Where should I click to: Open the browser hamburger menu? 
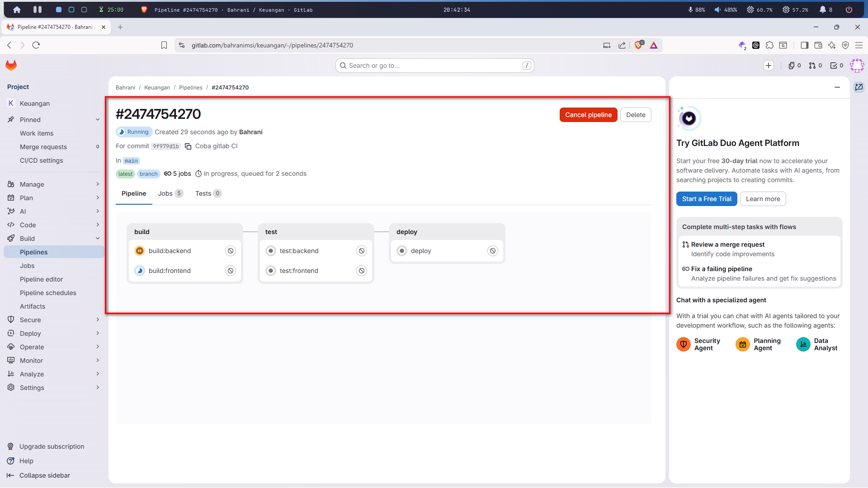pyautogui.click(x=859, y=45)
